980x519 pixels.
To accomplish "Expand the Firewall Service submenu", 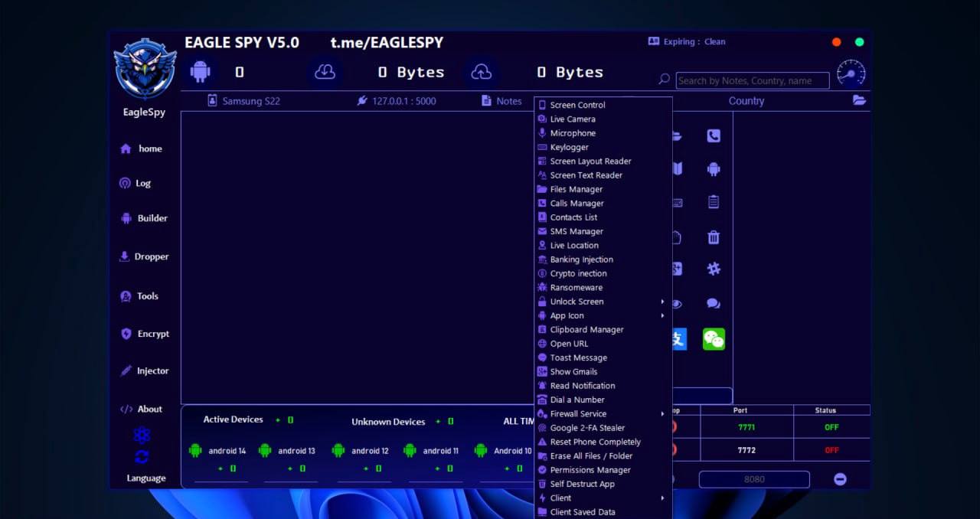I will coord(603,413).
